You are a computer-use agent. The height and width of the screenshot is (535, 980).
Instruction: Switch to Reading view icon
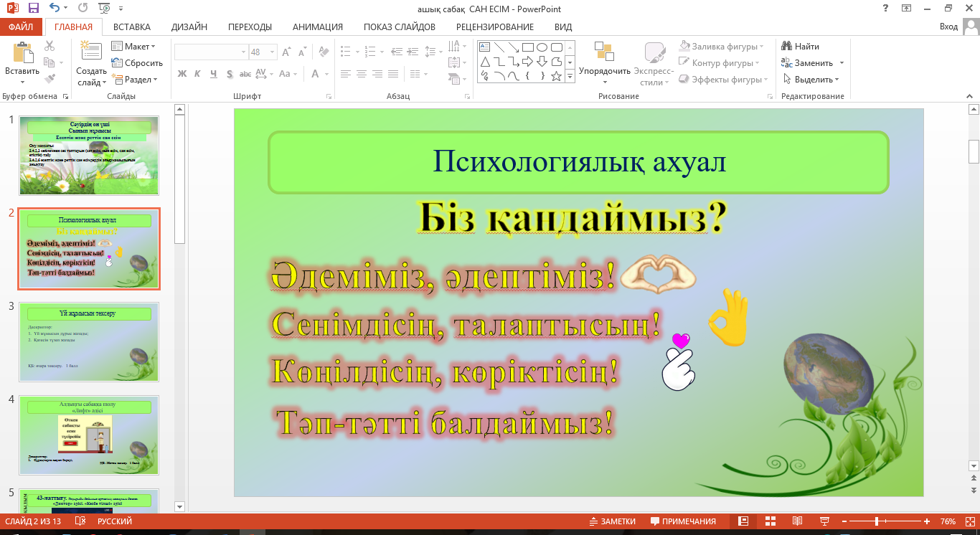[x=797, y=521]
